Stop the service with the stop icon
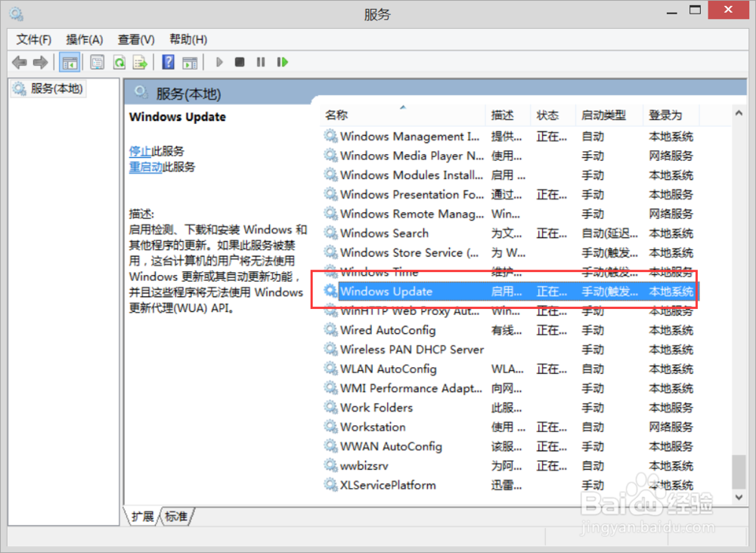Viewport: 756px width, 553px height. pos(240,62)
